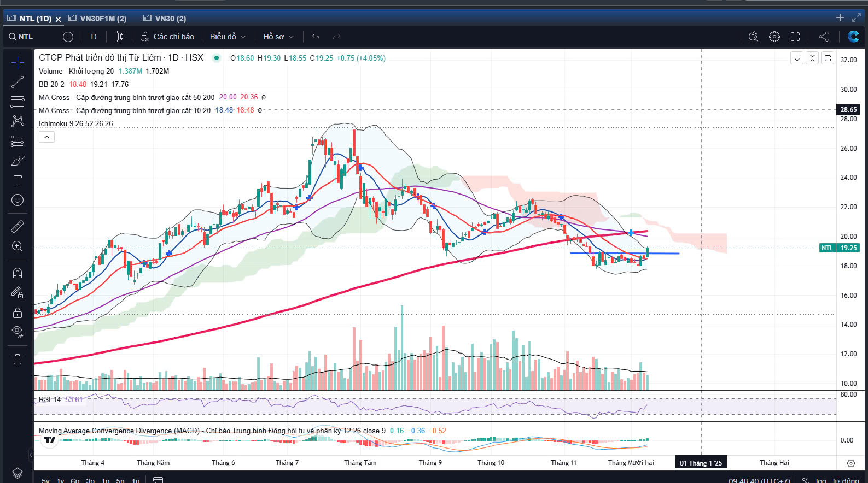Open the object tree layers panel
Image resolution: width=868 pixels, height=483 pixels.
click(x=18, y=473)
